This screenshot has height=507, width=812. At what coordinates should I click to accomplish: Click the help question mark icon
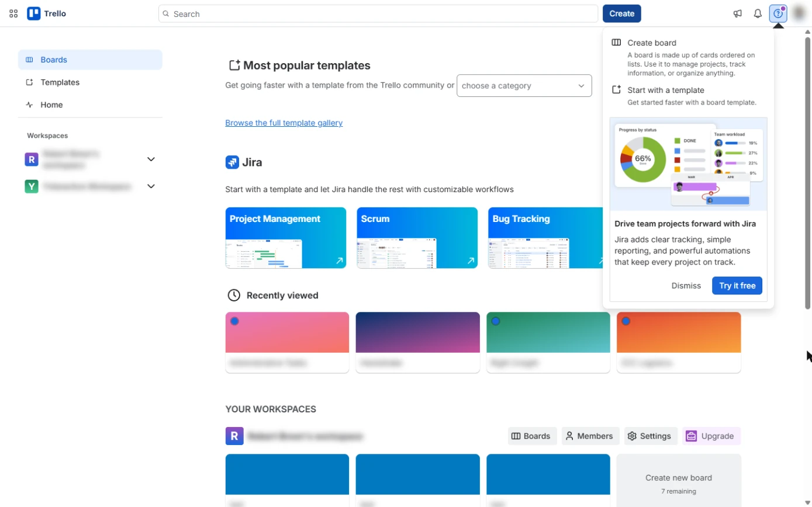778,13
